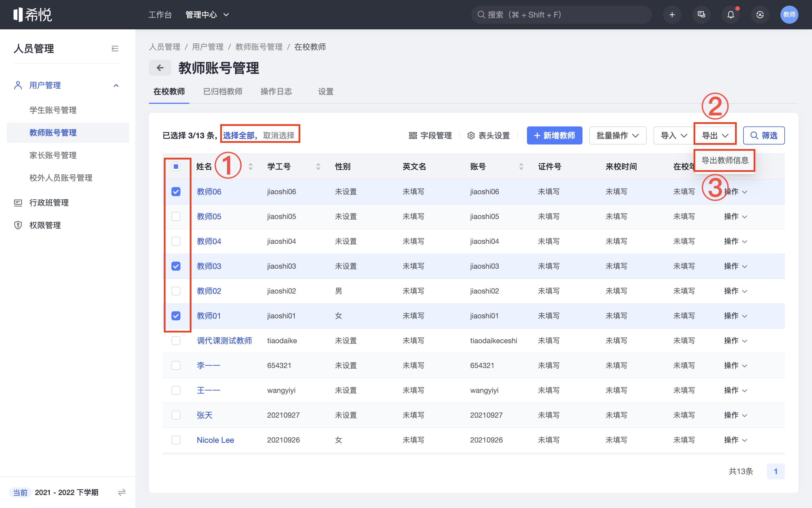Viewport: 812px width, 508px height.
Task: Click 人员管理 breadcrumb link
Action: coord(165,47)
